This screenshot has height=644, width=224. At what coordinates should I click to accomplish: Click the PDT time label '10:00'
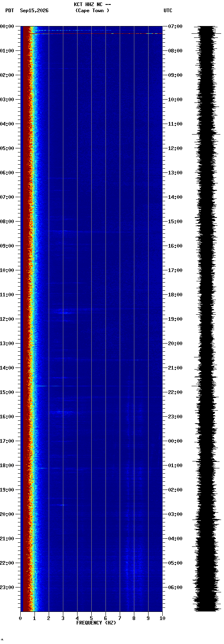[x=6, y=270]
